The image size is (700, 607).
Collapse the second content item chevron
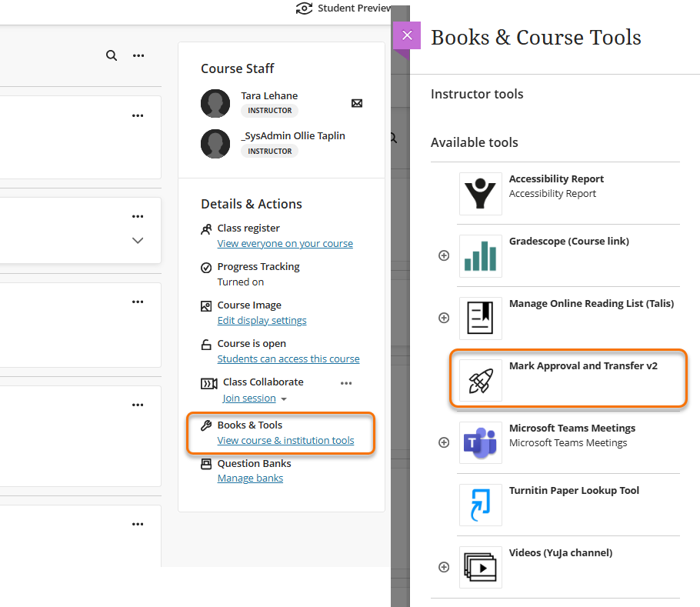point(138,241)
